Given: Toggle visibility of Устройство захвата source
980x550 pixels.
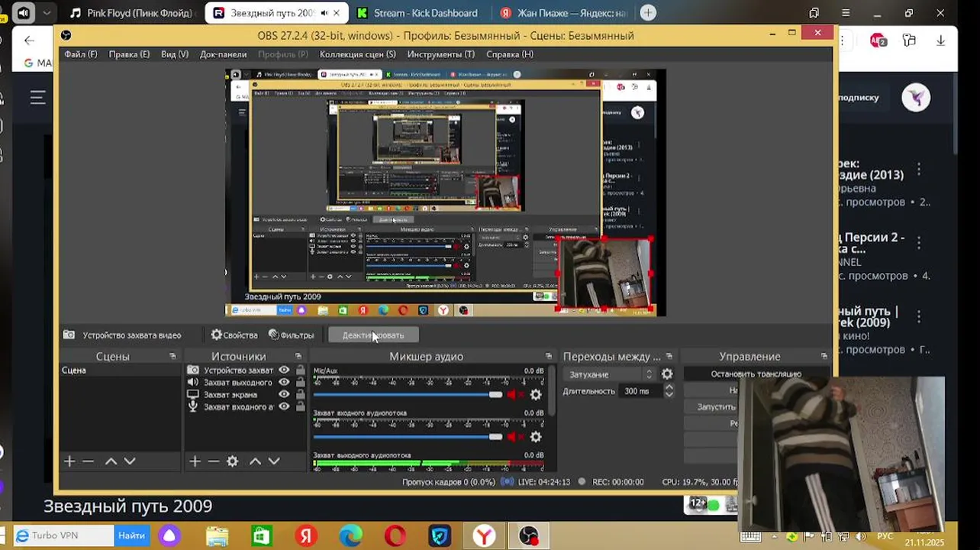Looking at the screenshot, I should coord(284,370).
